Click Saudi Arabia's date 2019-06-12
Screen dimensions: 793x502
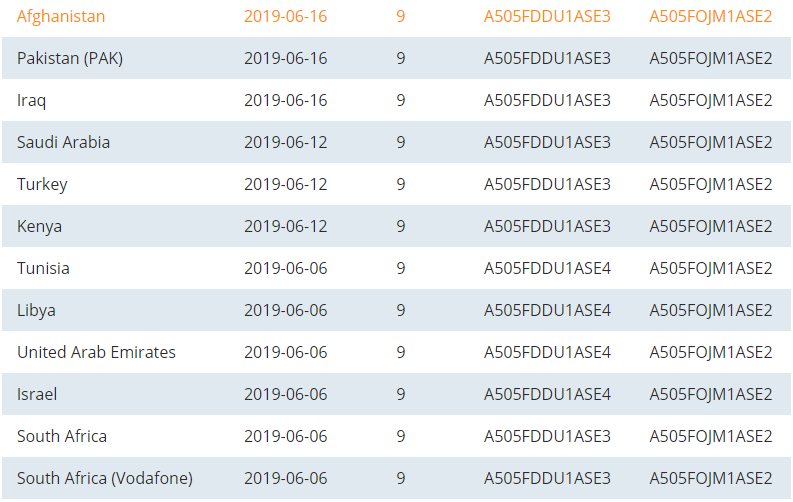pos(286,142)
